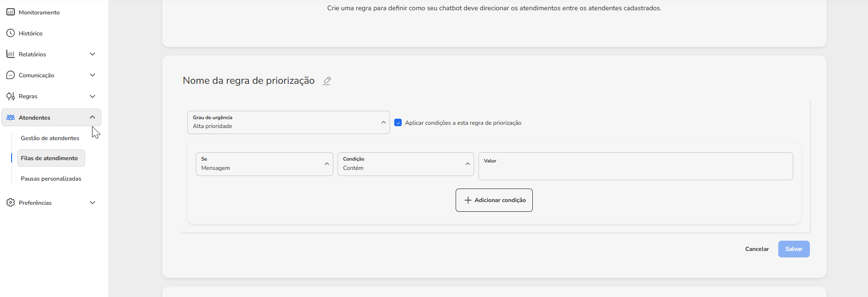This screenshot has height=297, width=868.
Task: Expand the Relatórios menu chevron
Action: pos(93,54)
